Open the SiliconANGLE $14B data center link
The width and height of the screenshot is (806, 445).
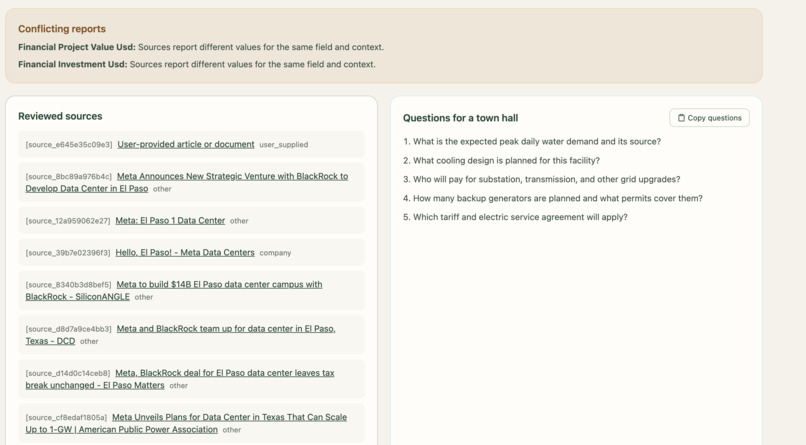(174, 290)
